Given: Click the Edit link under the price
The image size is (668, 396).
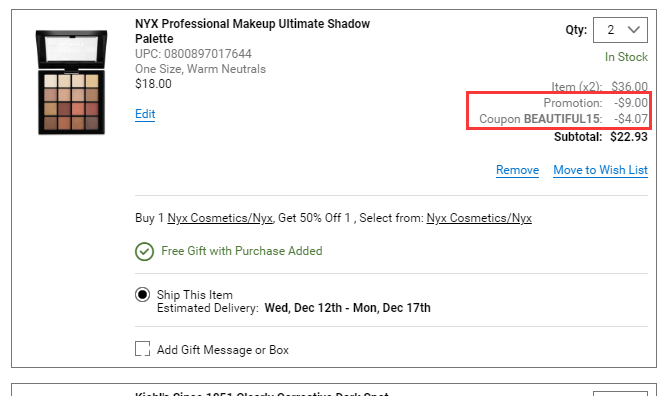Looking at the screenshot, I should pos(145,114).
